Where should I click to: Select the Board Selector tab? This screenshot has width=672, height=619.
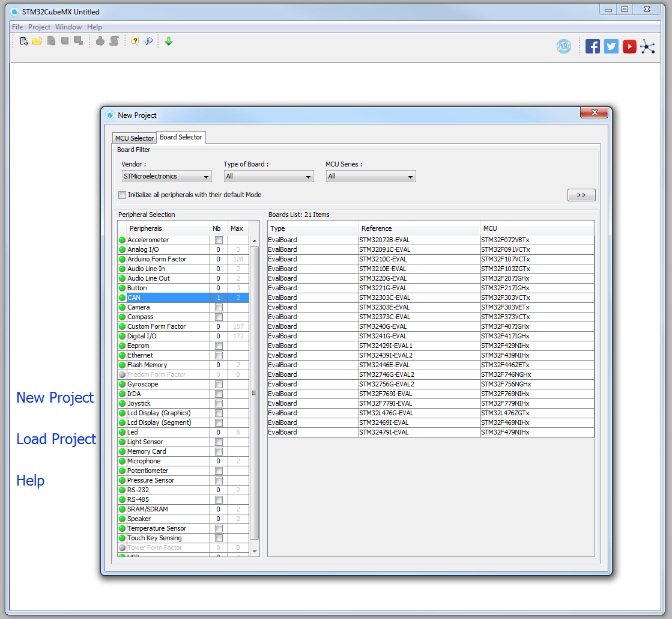[181, 137]
